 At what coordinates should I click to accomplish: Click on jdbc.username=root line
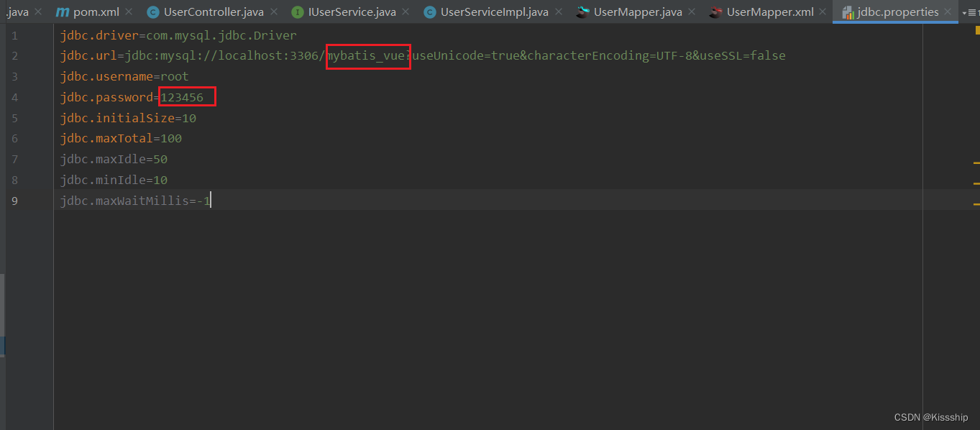[124, 76]
